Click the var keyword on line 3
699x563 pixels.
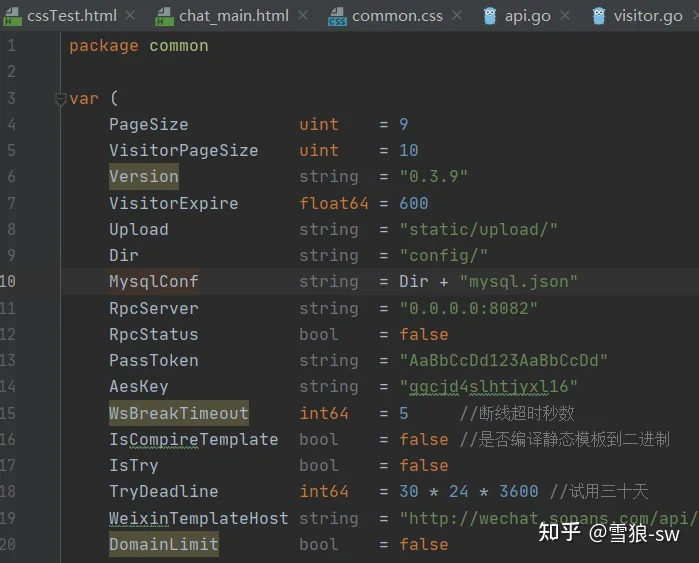84,99
